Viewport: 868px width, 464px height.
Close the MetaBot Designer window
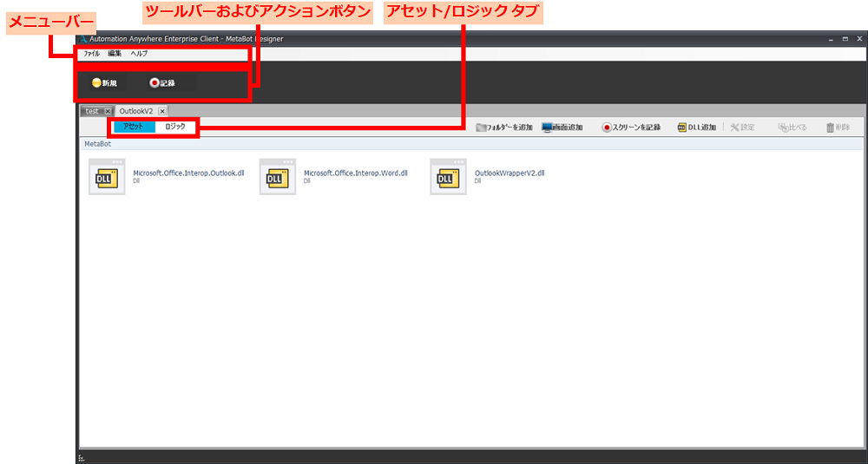pos(859,39)
